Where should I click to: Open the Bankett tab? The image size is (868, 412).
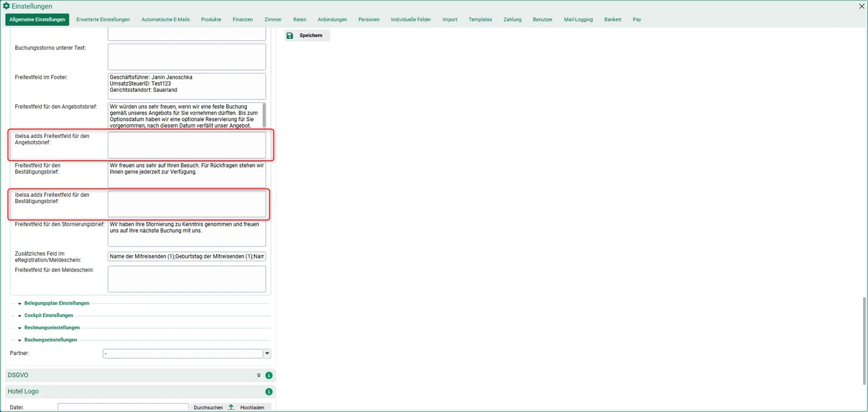[612, 20]
